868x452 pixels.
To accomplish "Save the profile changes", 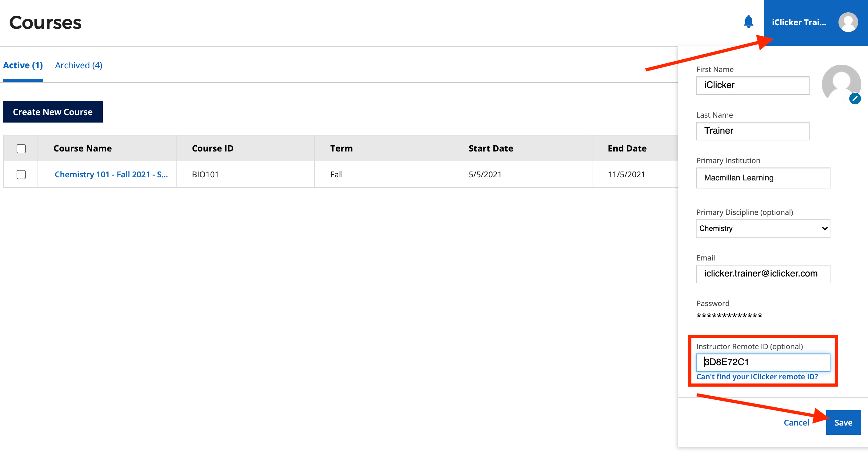I will coord(843,422).
